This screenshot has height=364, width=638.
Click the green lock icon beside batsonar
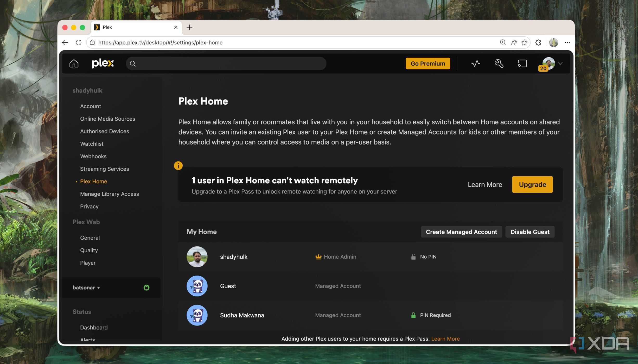click(x=146, y=287)
